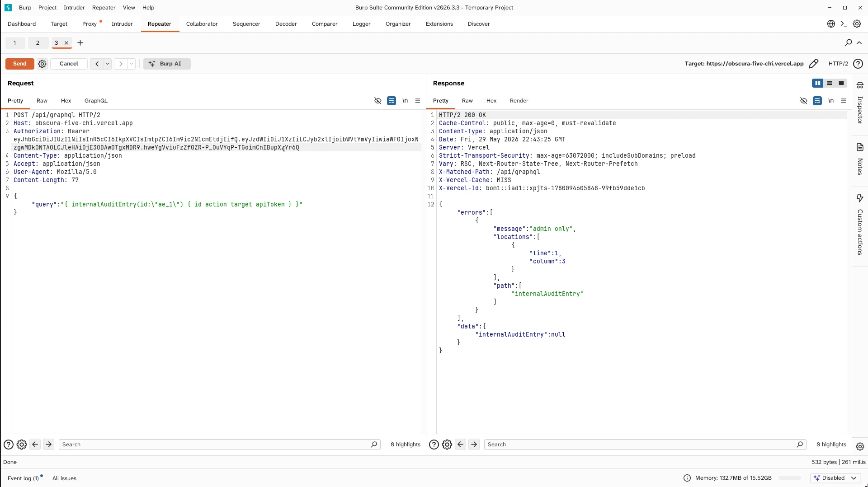The image size is (868, 487).
Task: Switch request view to Hex
Action: tap(66, 101)
